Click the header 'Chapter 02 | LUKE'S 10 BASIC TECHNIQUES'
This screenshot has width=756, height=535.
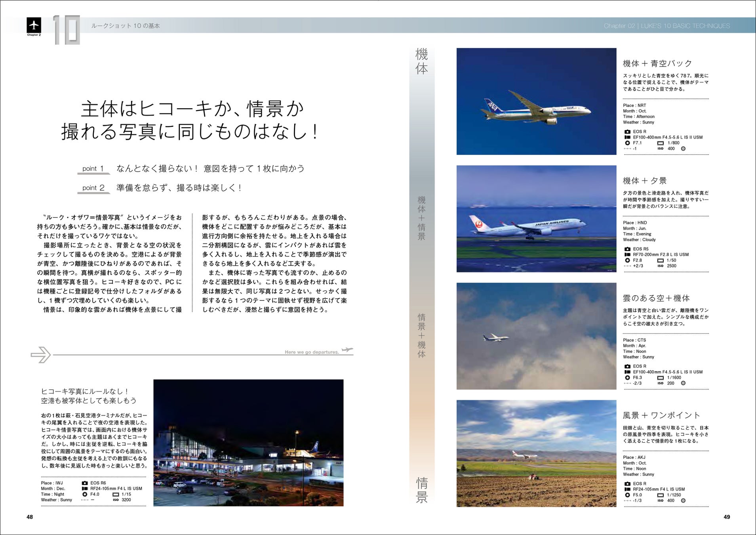pyautogui.click(x=666, y=26)
